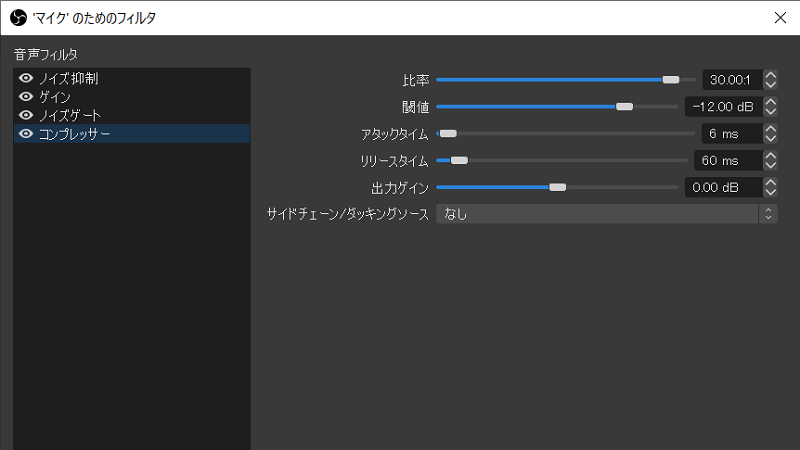The image size is (800, 450).
Task: Increase 比率 value with up arrow
Action: (770, 75)
